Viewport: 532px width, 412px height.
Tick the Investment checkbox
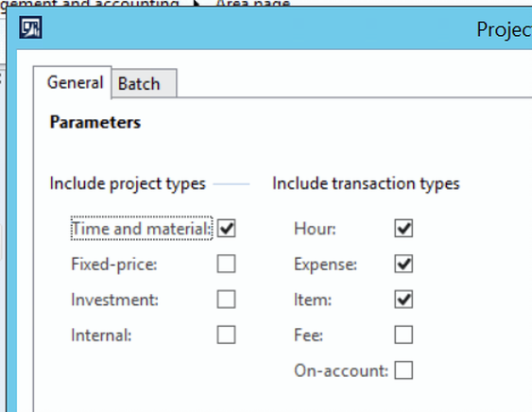[x=226, y=300]
